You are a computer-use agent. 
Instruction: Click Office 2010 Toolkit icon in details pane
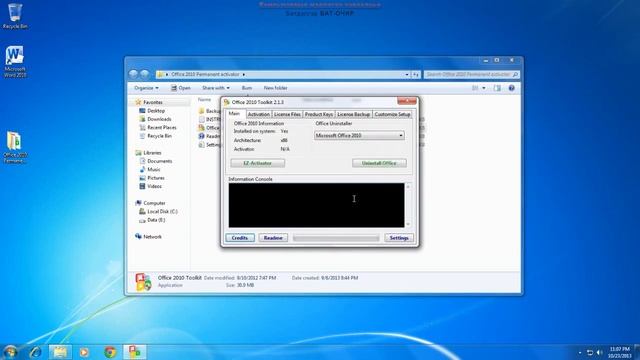click(143, 282)
